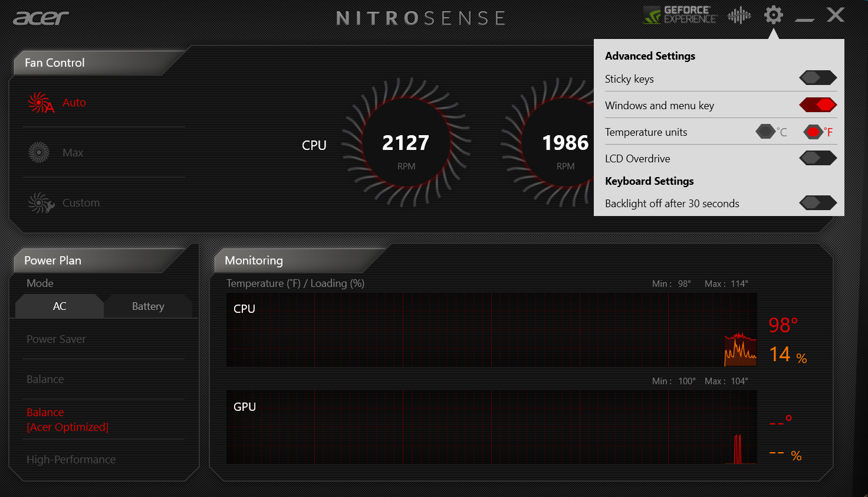Click the Advanced Settings heading
Screen dimensions: 868x497
(x=650, y=56)
